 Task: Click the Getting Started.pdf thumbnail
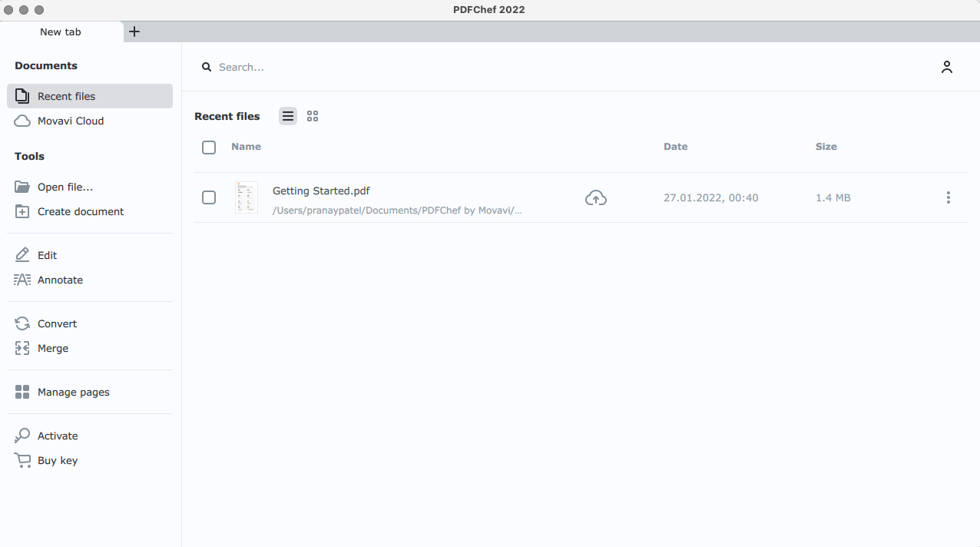point(247,197)
